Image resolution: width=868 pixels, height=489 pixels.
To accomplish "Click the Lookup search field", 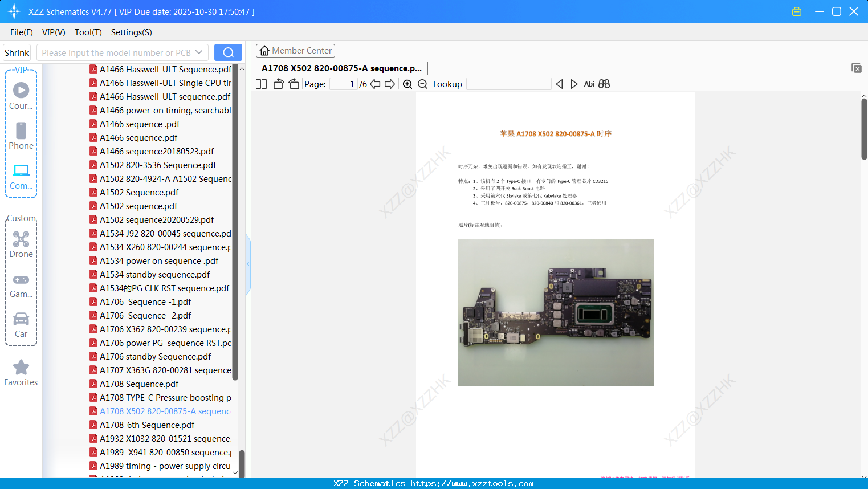I will (509, 84).
